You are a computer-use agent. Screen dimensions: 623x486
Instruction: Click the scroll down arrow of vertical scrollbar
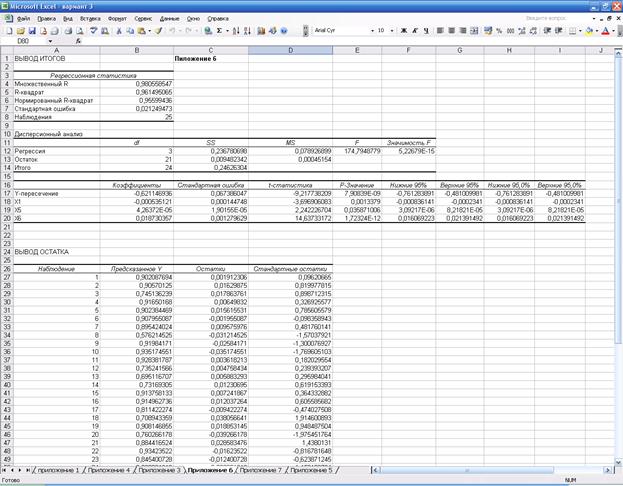point(618,462)
